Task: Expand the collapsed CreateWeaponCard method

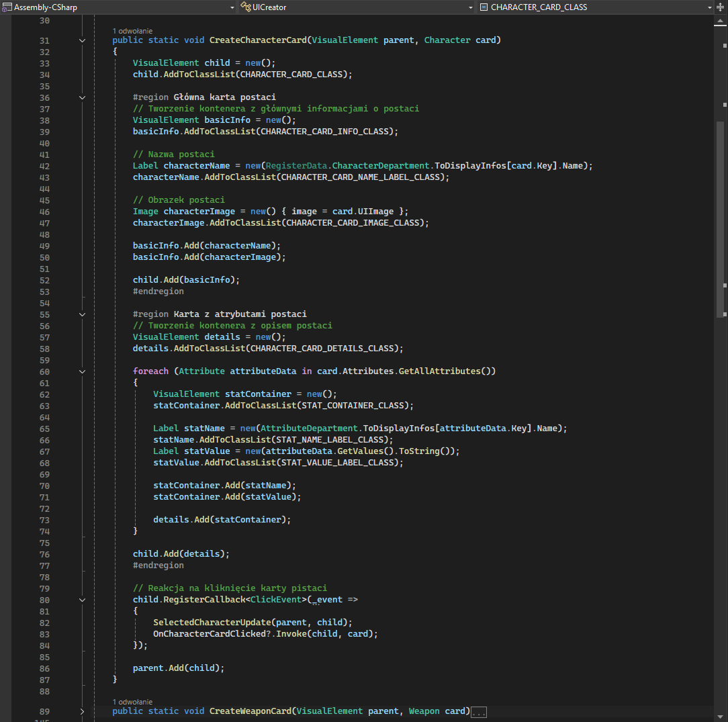Action: pyautogui.click(x=83, y=711)
